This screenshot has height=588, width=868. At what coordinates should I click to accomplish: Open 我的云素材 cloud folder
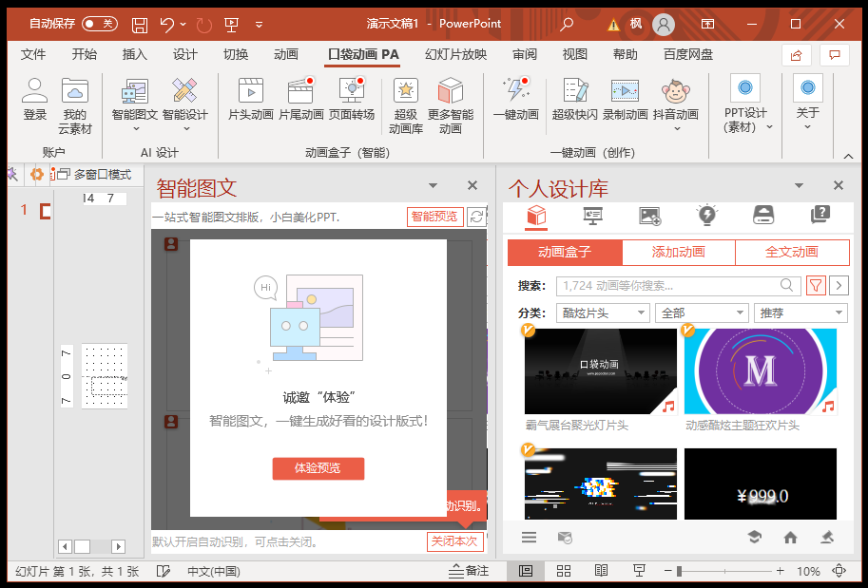pyautogui.click(x=75, y=92)
